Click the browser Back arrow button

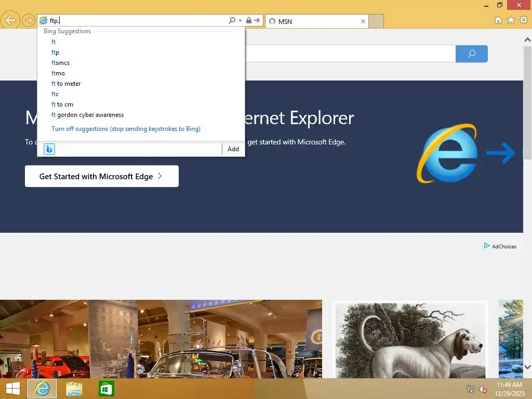point(10,20)
